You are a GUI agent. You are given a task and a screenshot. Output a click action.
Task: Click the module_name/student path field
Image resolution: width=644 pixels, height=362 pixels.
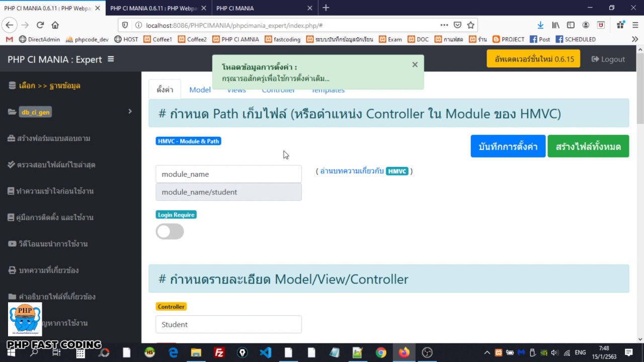[x=228, y=192]
